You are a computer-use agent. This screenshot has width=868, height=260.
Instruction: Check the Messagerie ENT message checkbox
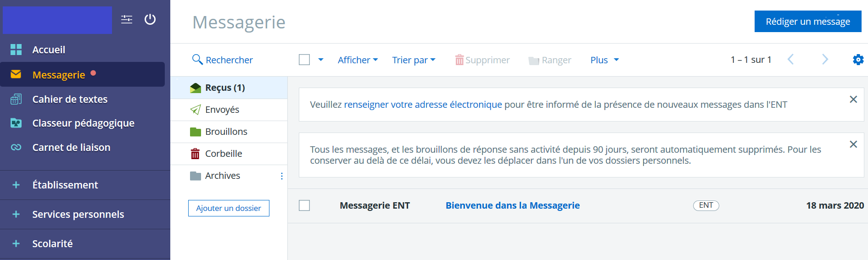(x=304, y=205)
